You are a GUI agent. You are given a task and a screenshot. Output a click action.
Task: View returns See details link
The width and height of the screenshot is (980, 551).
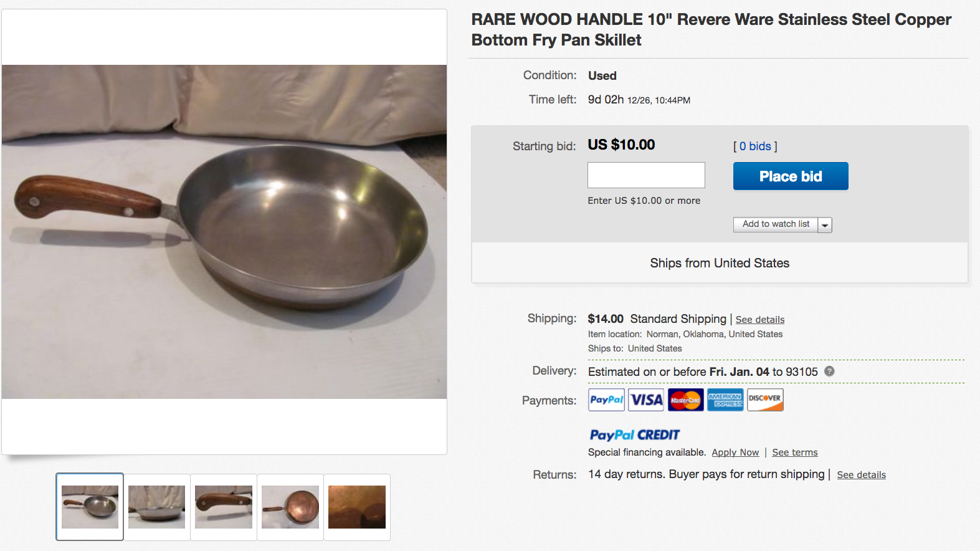click(x=861, y=474)
